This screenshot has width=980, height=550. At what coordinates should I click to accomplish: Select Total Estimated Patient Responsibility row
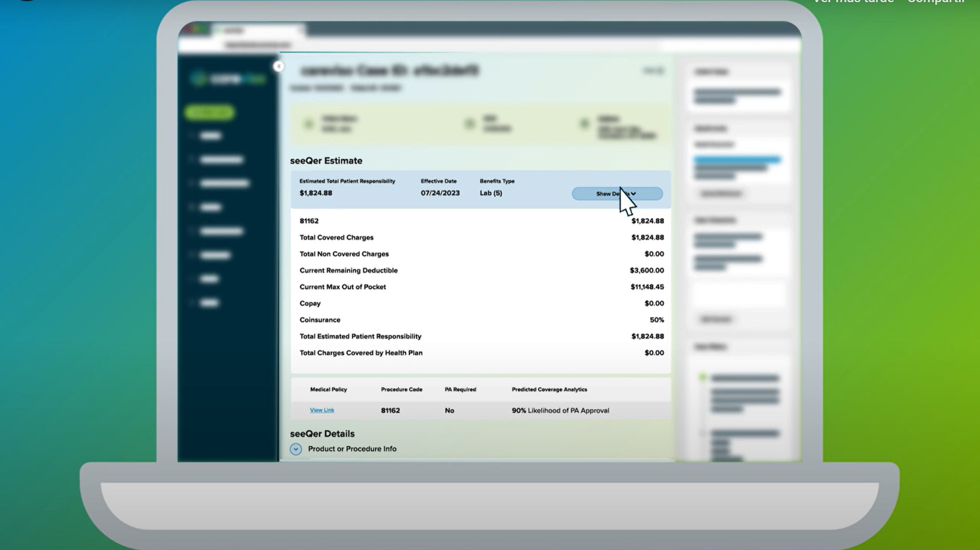tap(481, 337)
